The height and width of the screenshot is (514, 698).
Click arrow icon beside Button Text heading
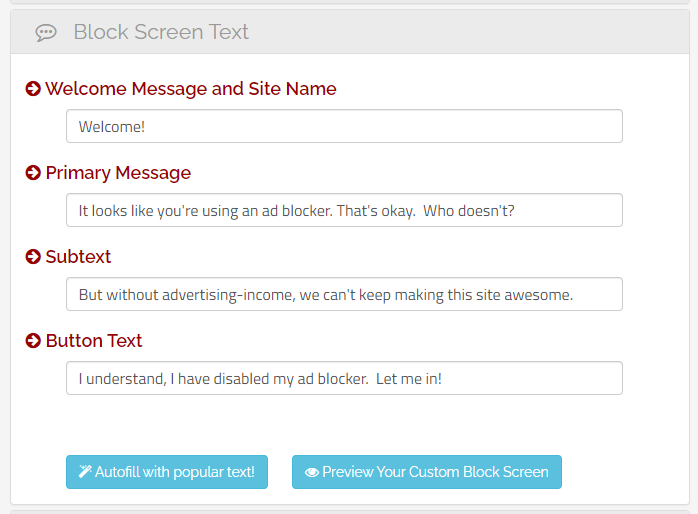click(33, 341)
